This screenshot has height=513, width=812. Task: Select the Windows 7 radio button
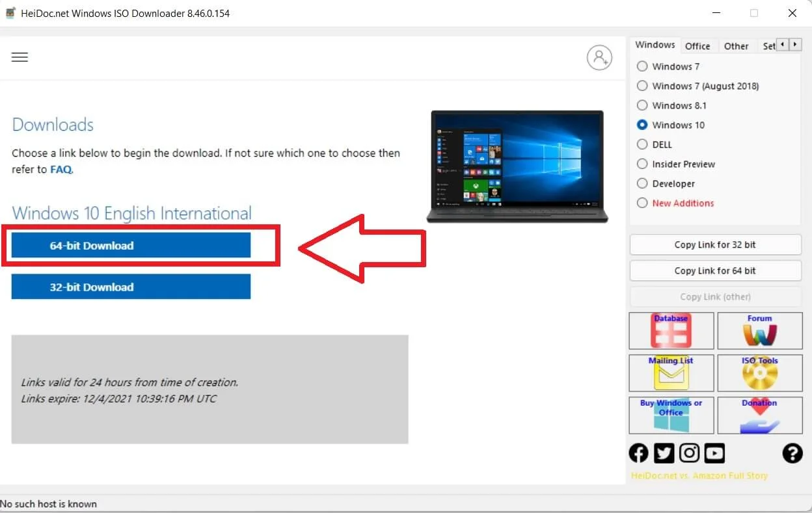[x=642, y=66]
